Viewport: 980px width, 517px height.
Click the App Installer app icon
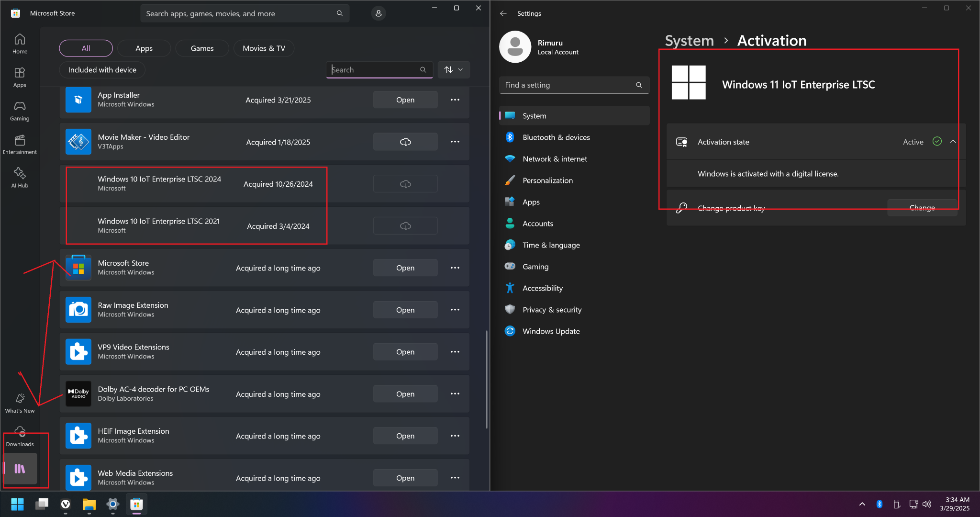click(78, 100)
